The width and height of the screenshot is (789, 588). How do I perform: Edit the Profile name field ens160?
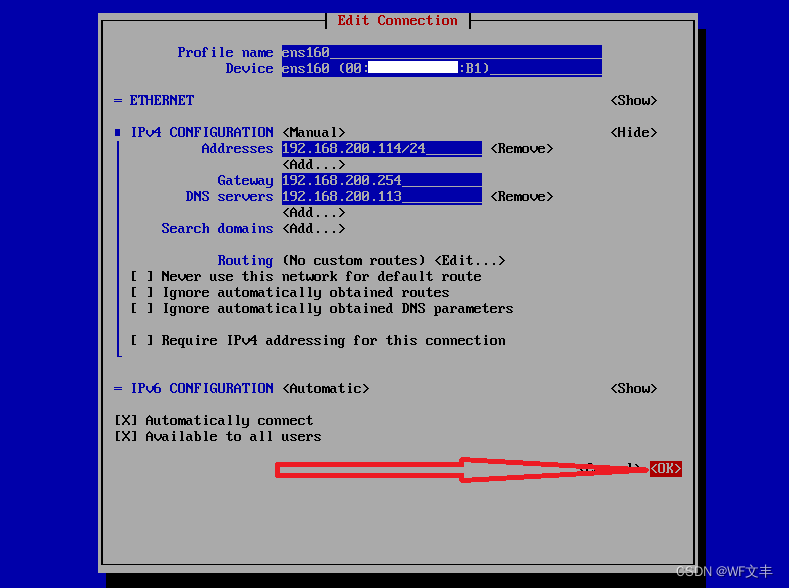tap(441, 52)
